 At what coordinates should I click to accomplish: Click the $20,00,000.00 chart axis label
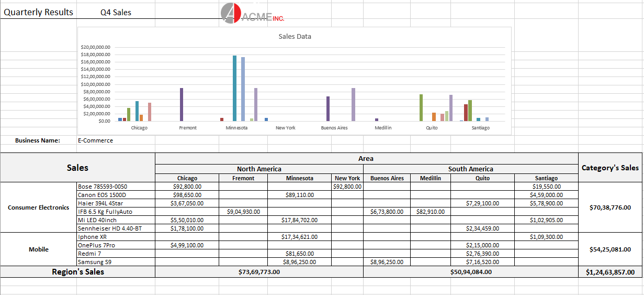[x=95, y=47]
